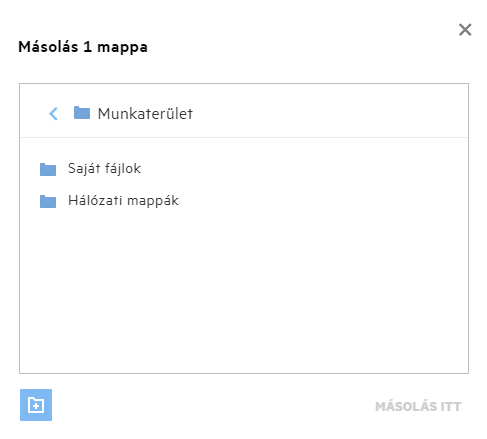
Task: Navigate up from Munkaterület with back arrow
Action: tap(53, 114)
